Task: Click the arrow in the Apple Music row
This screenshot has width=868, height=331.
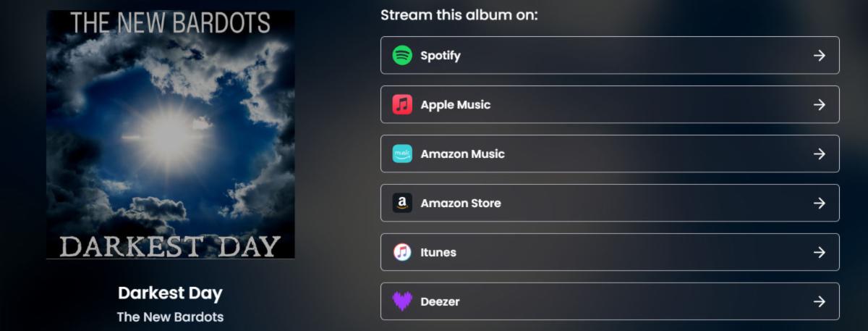Action: click(x=820, y=104)
